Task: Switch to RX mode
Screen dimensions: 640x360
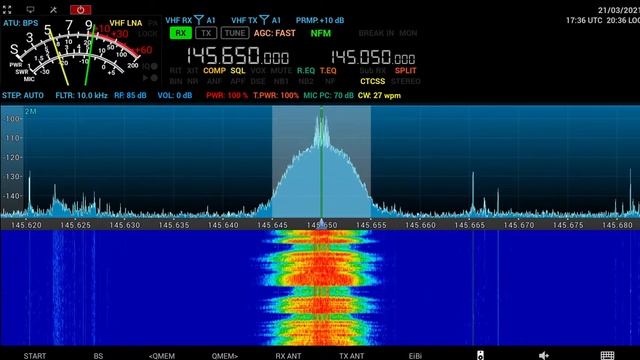Action: click(x=180, y=33)
